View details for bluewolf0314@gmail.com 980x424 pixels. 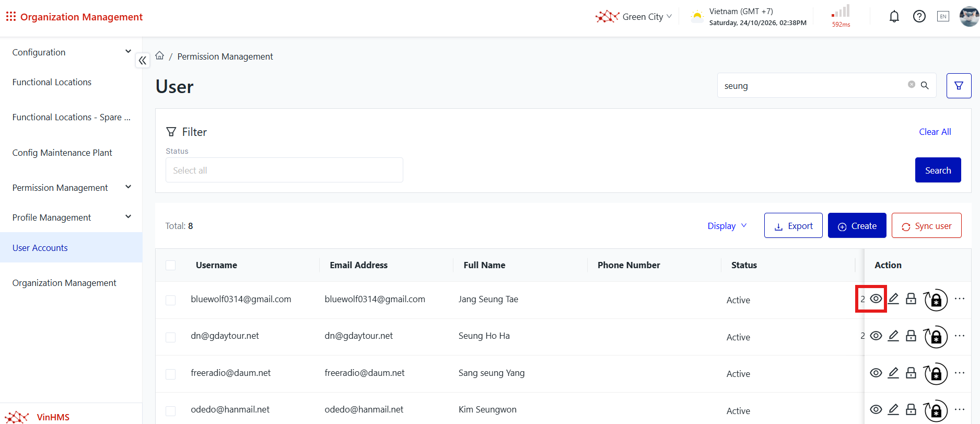876,299
